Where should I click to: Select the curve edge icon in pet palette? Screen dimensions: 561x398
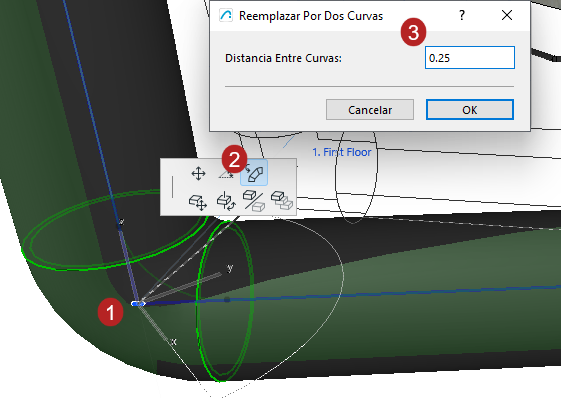(226, 174)
